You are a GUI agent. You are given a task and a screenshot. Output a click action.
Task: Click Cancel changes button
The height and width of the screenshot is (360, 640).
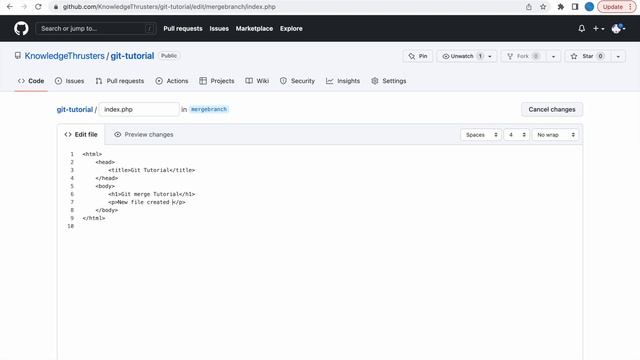(552, 109)
